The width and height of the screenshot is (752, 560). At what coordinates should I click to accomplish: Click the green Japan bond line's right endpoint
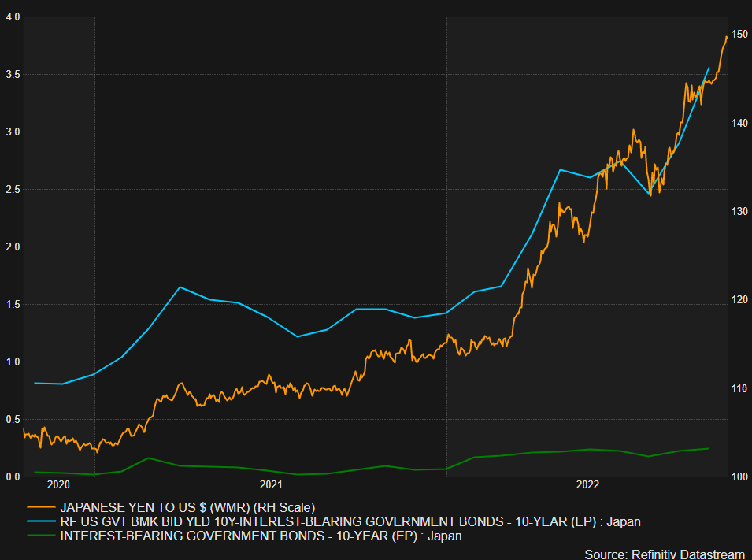coord(709,449)
